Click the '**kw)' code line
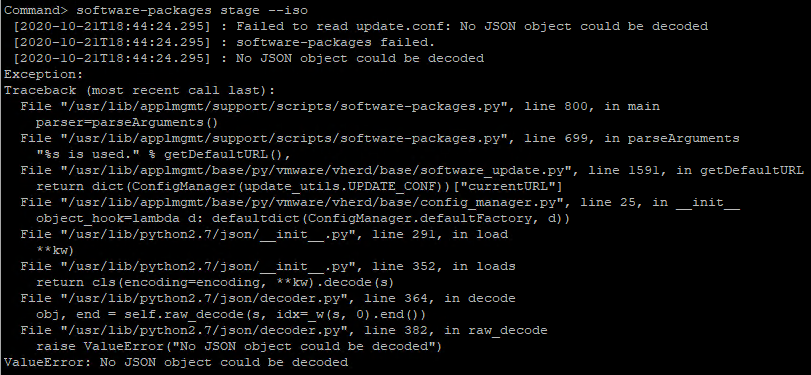811x375 pixels. click(55, 251)
